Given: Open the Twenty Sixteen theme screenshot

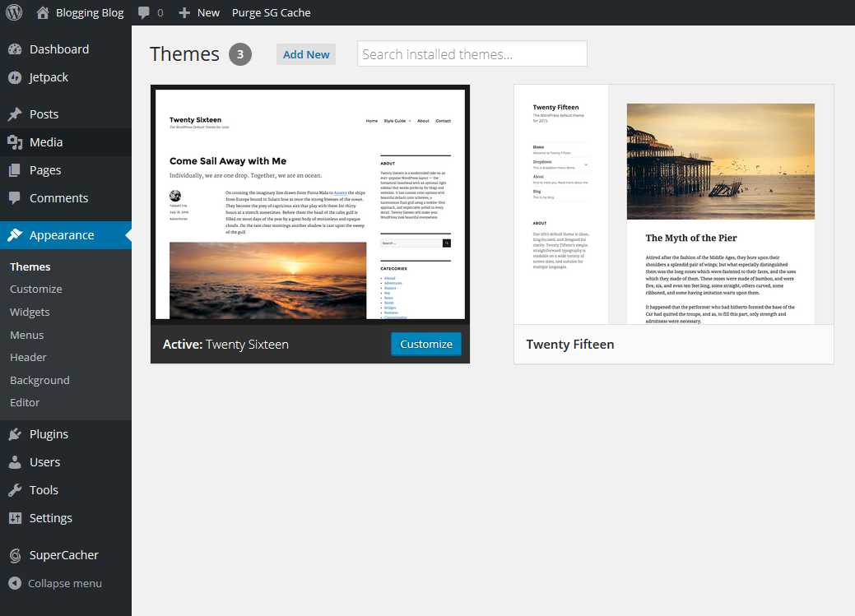Looking at the screenshot, I should 310,205.
